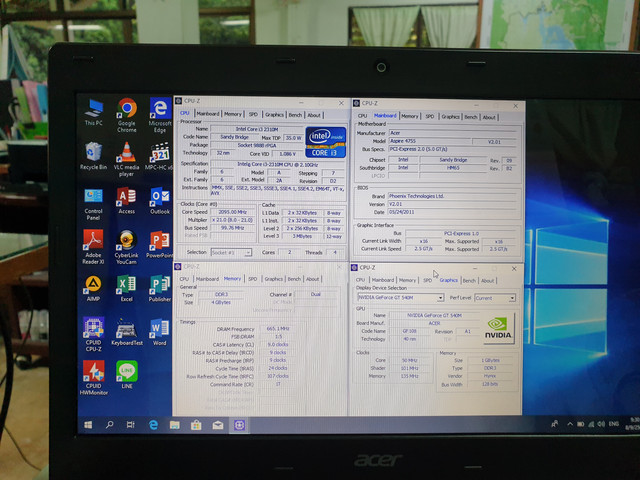The image size is (640, 480).
Task: Launch Excel from desktop
Action: point(127,288)
